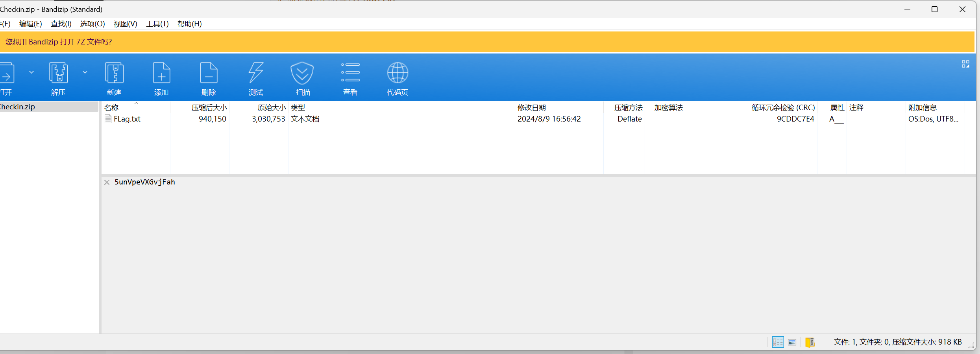Screen dimensions: 980x354
Task: Open the 工具(T) menu
Action: 157,24
